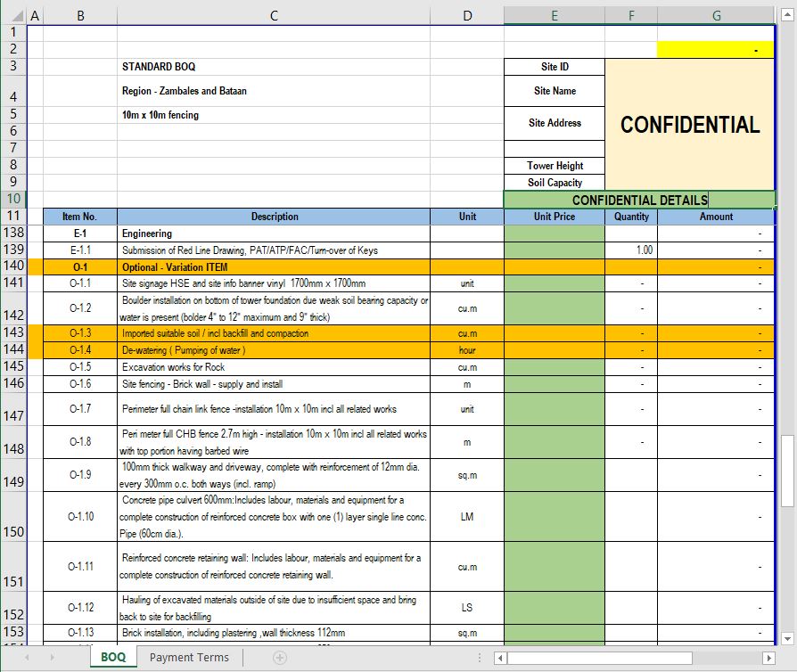Select the Engineering description cell
Screen dimensions: 797x672
tap(274, 234)
